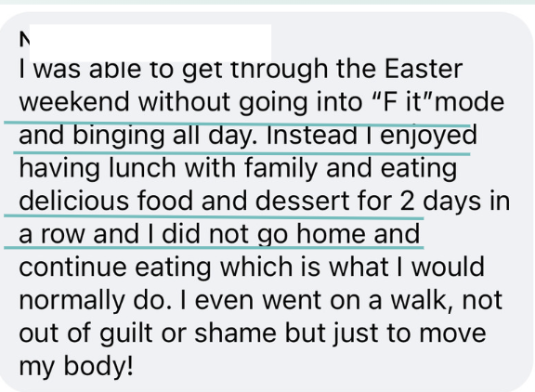Click the word "guilt" in the message
The height and width of the screenshot is (392, 535).
pos(126,334)
